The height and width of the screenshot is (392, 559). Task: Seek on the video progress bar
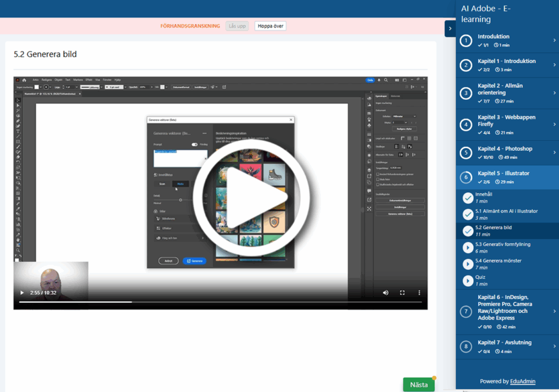click(221, 302)
